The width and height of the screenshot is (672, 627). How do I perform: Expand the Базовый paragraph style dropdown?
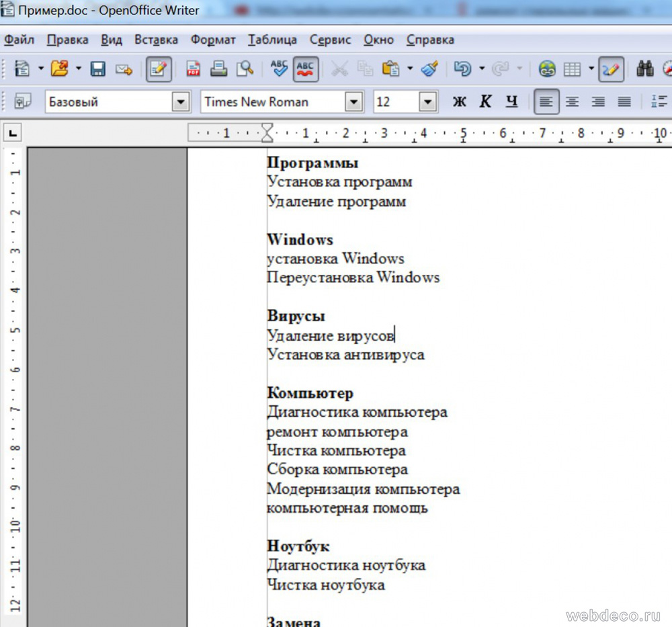coord(181,102)
